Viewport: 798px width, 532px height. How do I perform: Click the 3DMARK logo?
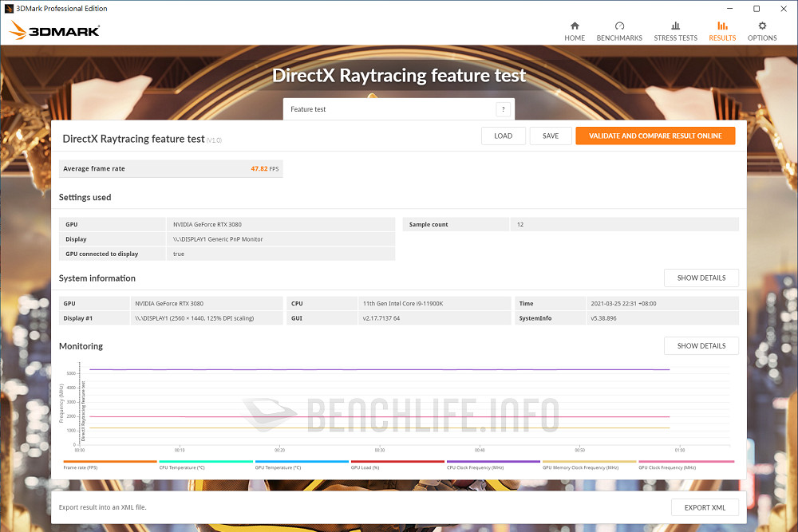pyautogui.click(x=53, y=32)
